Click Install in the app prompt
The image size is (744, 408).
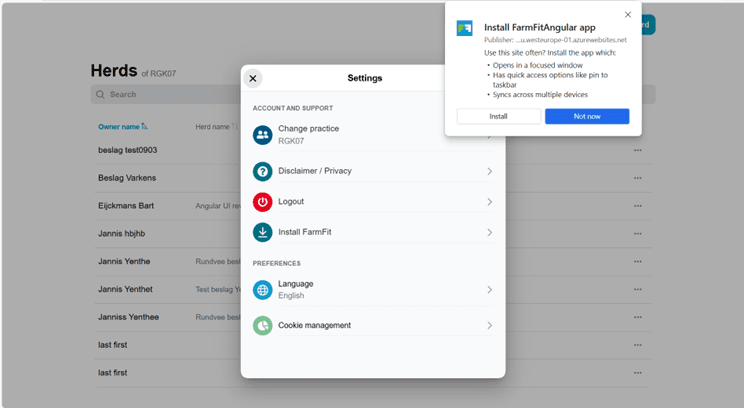tap(499, 116)
